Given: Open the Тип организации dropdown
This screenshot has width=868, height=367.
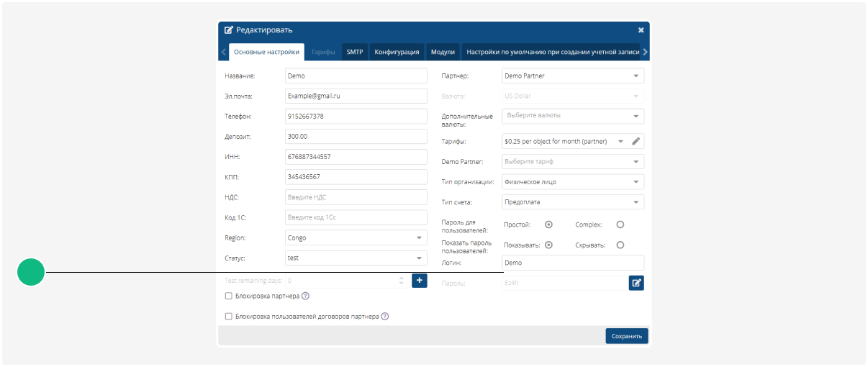Looking at the screenshot, I should tap(573, 182).
